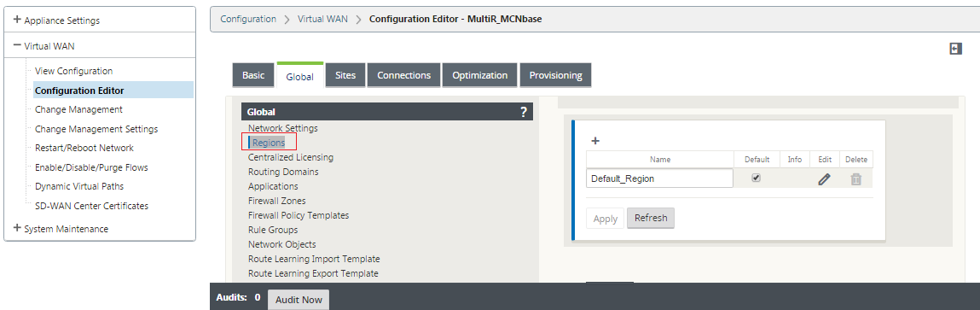Screen dimensions: 980x310
Task: Go to Restart/Reboot Network
Action: pyautogui.click(x=84, y=148)
